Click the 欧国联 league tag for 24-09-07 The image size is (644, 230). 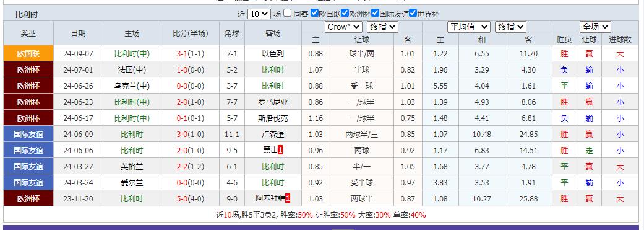pyautogui.click(x=28, y=53)
